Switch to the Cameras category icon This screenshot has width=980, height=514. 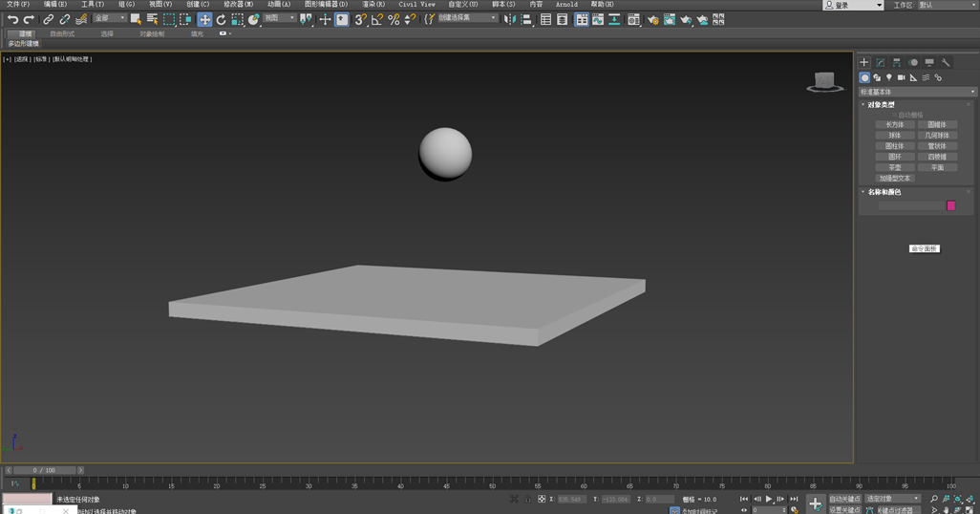pos(901,77)
